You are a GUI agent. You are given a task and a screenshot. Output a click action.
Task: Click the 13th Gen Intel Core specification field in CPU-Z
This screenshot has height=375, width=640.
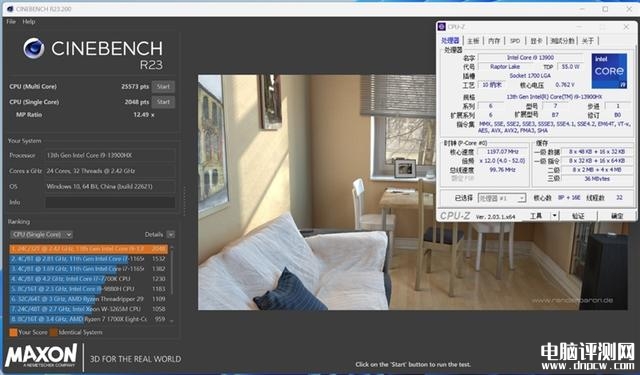tap(554, 97)
